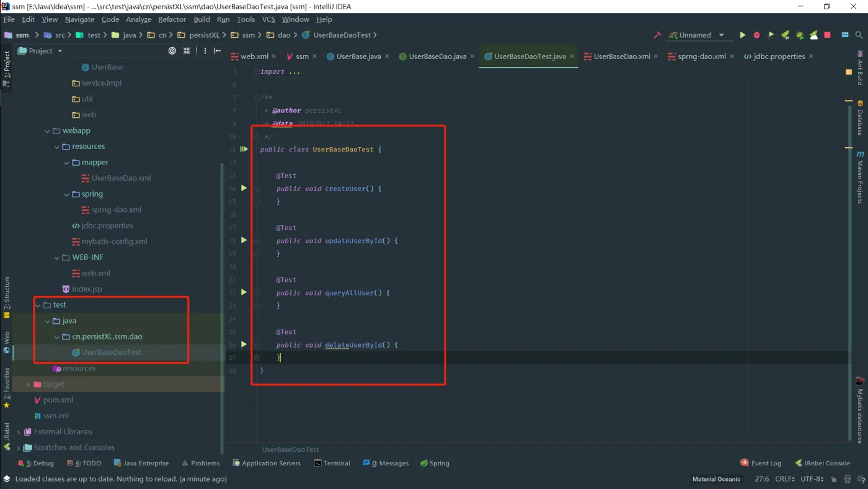Toggle the Z: Structure side tool button
The image size is (868, 489).
coord(7,297)
